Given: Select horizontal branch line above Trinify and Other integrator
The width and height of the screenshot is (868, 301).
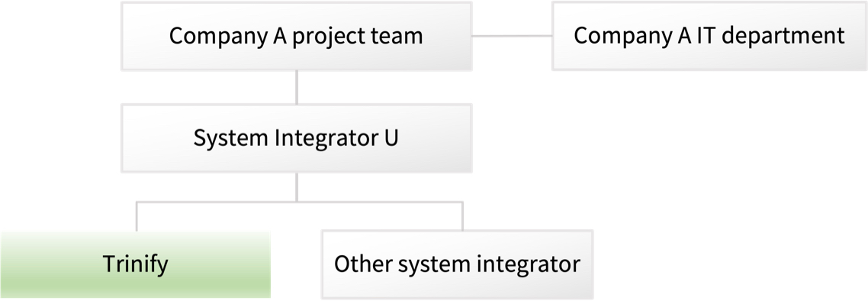Looking at the screenshot, I should tap(299, 202).
